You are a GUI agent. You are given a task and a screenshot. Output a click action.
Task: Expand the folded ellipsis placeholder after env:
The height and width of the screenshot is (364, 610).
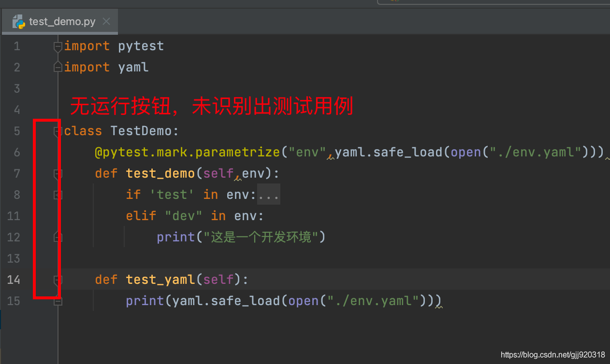point(268,195)
